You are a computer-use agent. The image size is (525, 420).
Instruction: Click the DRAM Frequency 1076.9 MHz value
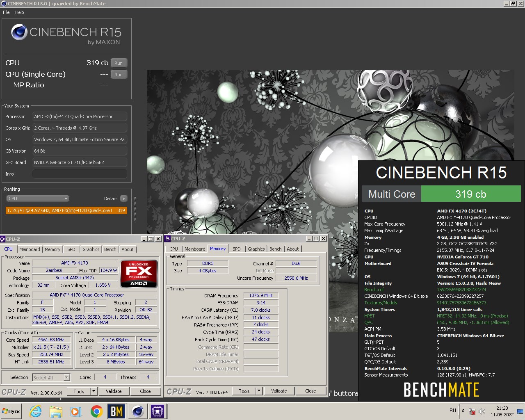click(261, 295)
